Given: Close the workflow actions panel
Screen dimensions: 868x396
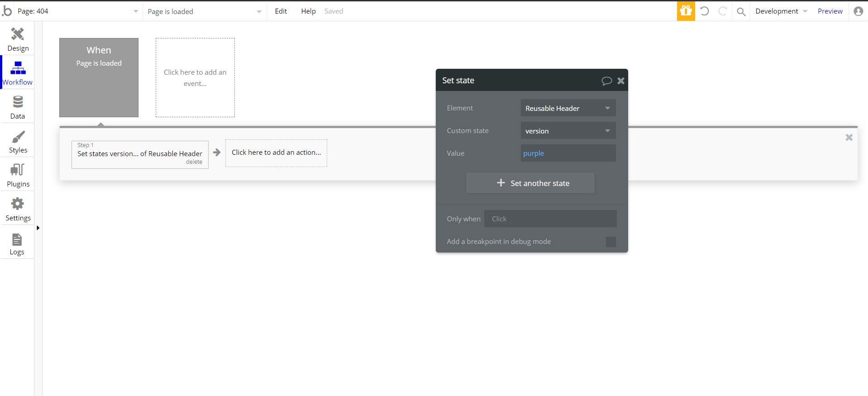Looking at the screenshot, I should (849, 138).
